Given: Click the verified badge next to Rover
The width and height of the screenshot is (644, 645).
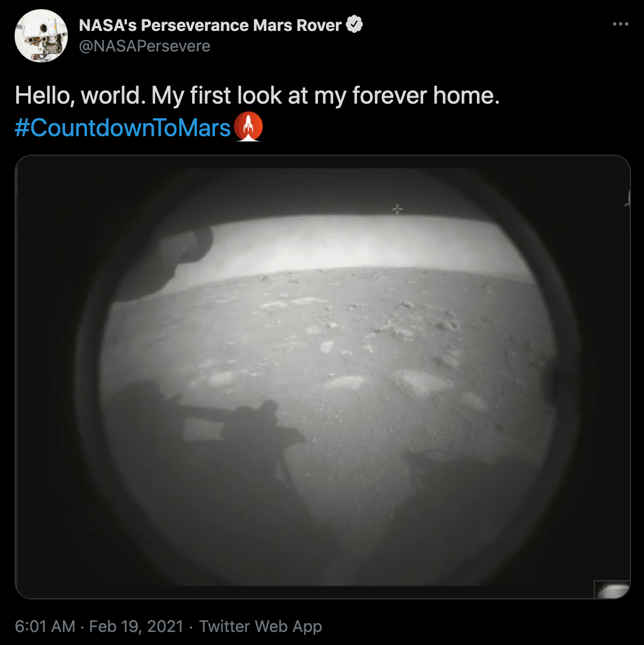Looking at the screenshot, I should 354,24.
